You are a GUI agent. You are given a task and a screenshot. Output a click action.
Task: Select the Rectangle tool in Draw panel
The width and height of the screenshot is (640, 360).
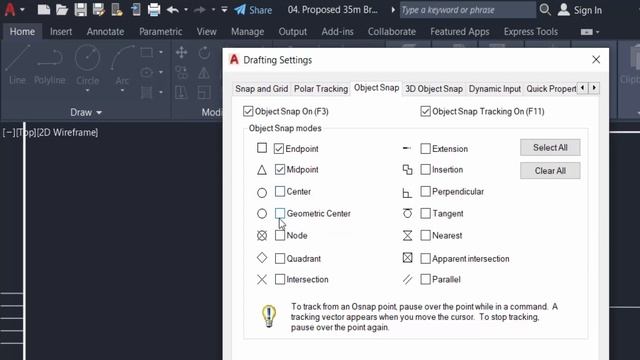[147, 52]
